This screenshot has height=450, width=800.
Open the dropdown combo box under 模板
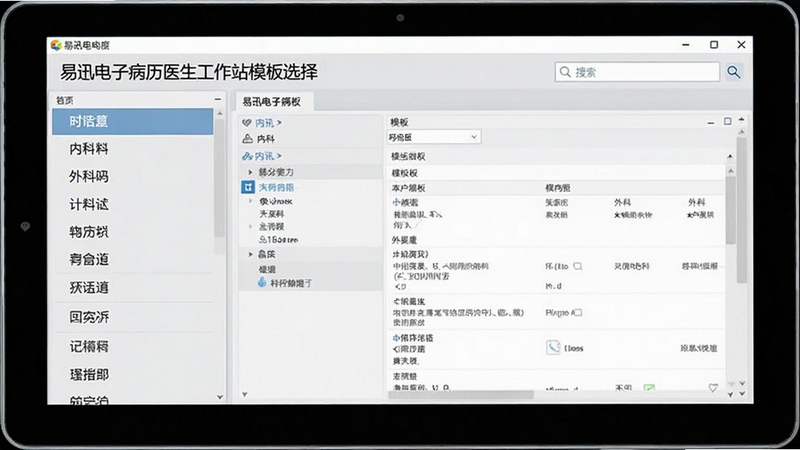click(434, 137)
